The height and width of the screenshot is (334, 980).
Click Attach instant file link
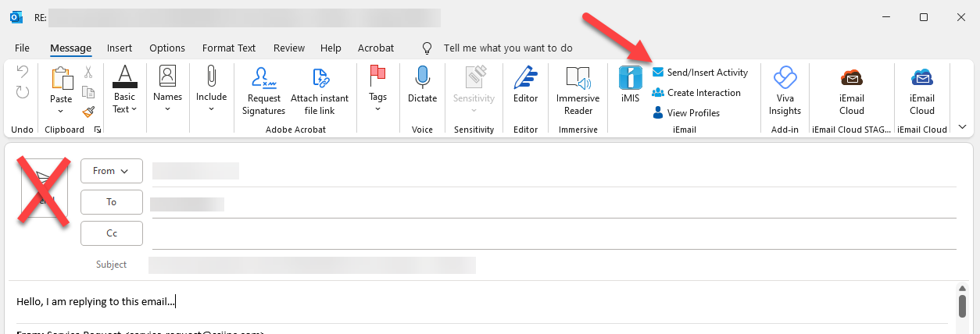[320, 91]
